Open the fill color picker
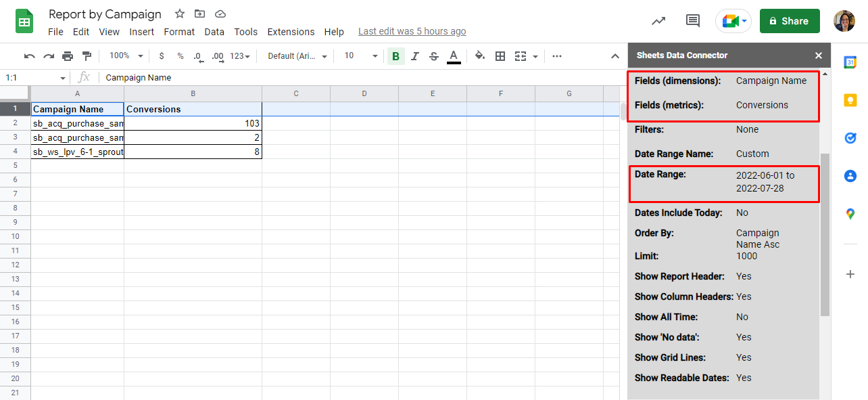868x400 pixels. coord(480,56)
